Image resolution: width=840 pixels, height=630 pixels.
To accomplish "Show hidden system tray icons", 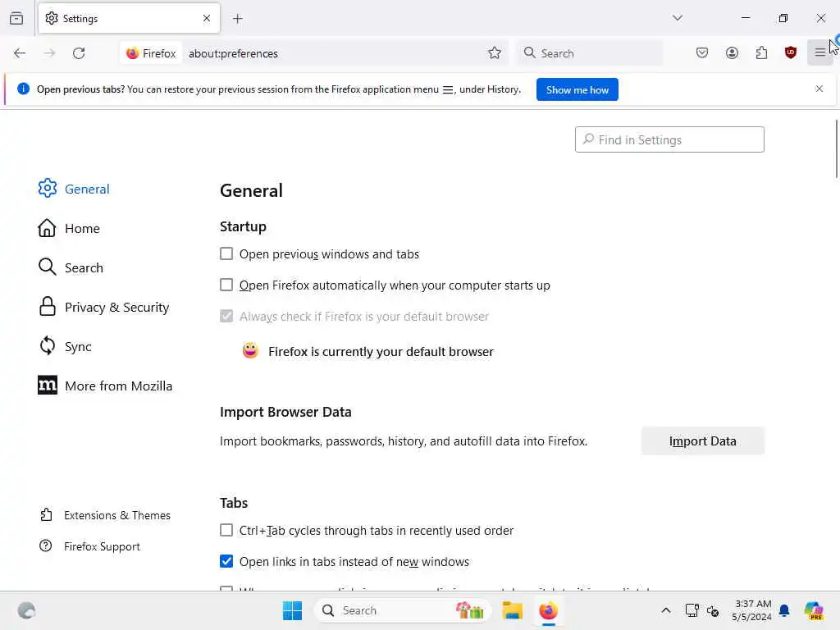I will click(x=666, y=610).
